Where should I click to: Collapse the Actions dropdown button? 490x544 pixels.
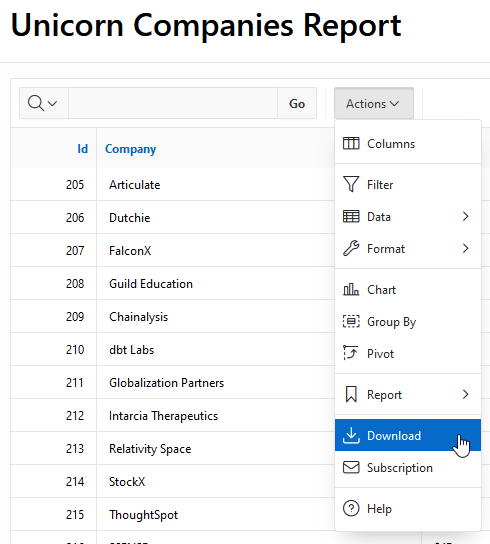[374, 103]
